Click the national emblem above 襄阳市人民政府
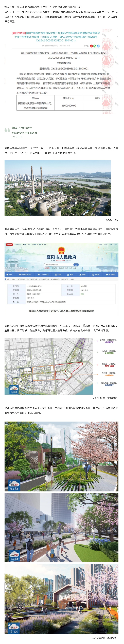This screenshot has width=124, height=644. 61,250
